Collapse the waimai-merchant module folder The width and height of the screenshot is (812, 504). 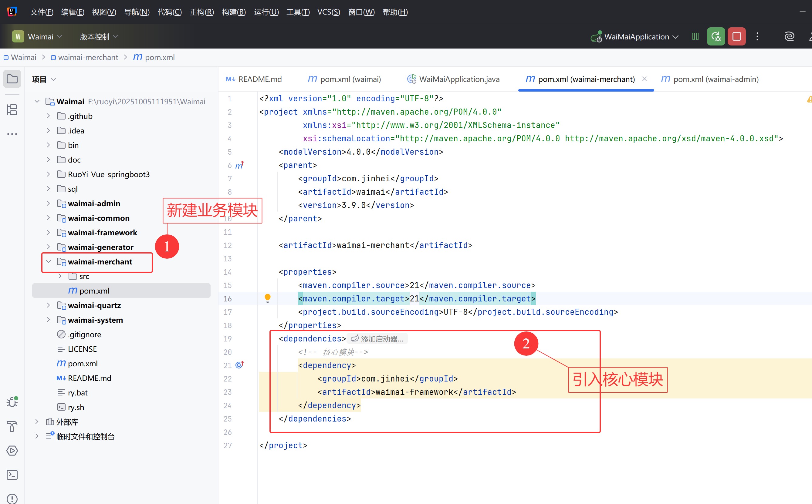pyautogui.click(x=48, y=262)
